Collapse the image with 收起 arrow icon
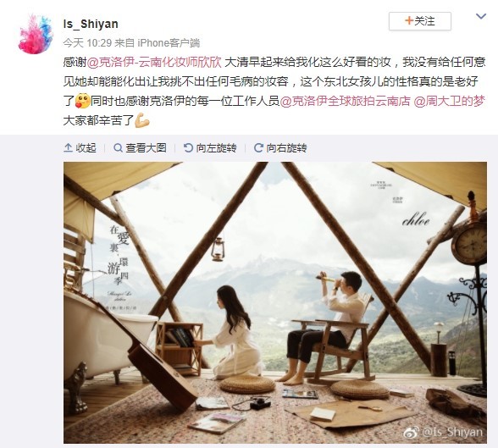This screenshot has height=448, width=498. tap(69, 147)
